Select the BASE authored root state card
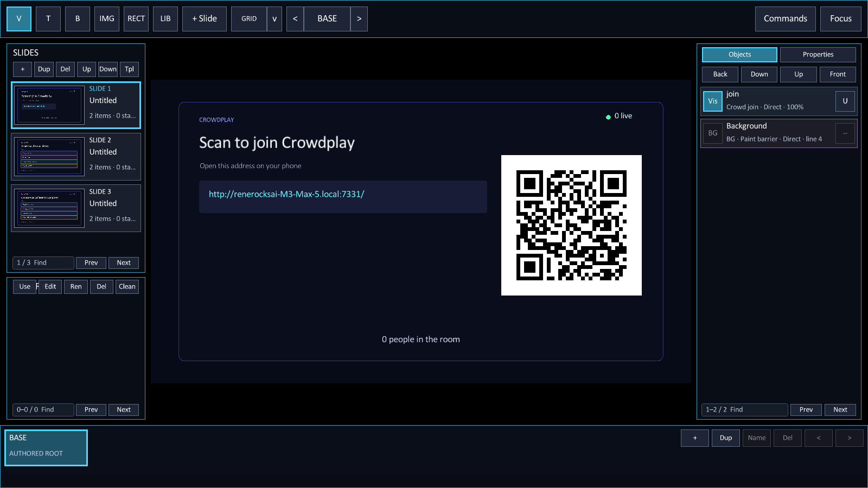The width and height of the screenshot is (868, 488). pos(46,448)
